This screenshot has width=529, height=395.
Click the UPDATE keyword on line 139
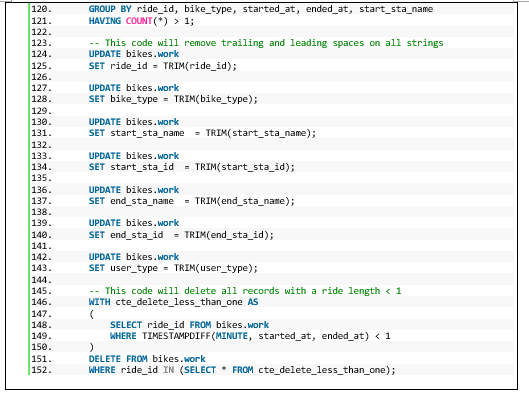105,223
